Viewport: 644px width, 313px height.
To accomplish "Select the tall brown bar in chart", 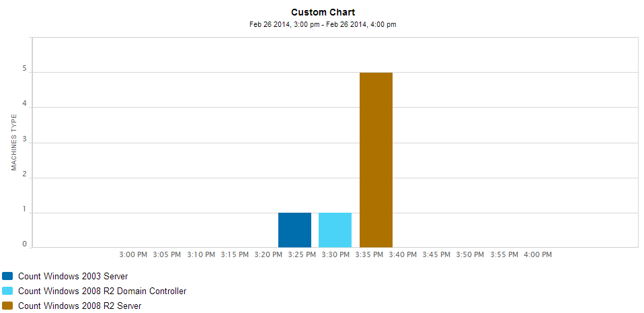I will pos(376,160).
